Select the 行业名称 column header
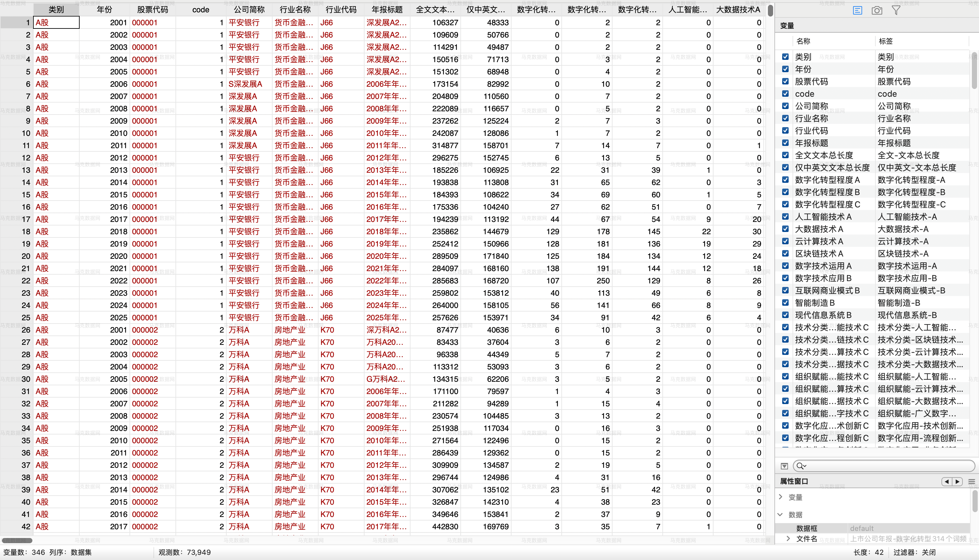Viewport: 979px width, 560px height. click(295, 10)
